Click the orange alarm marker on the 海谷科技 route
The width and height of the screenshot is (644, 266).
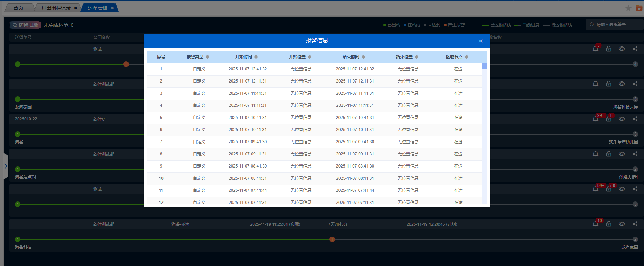[332, 239]
